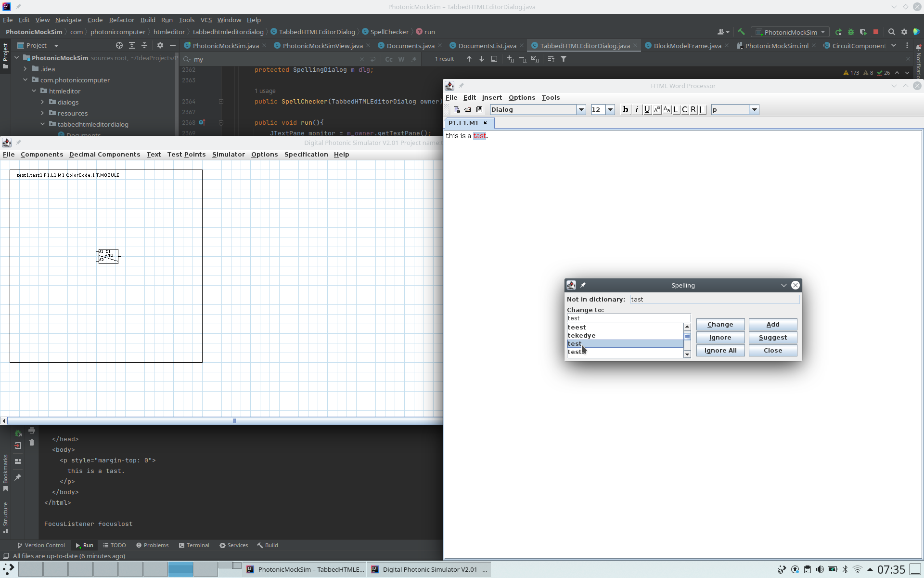
Task: Click the Search Everywhere magnifier icon in IntelliJ
Action: [891, 32]
